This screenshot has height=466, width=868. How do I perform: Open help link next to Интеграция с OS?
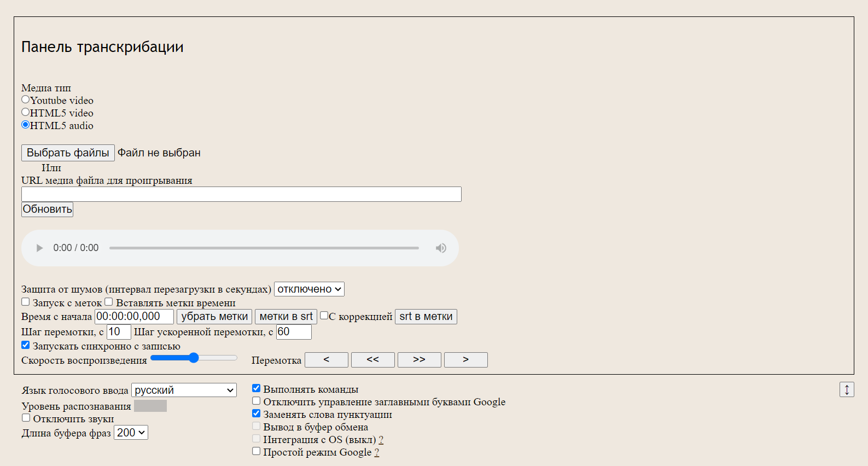point(381,440)
